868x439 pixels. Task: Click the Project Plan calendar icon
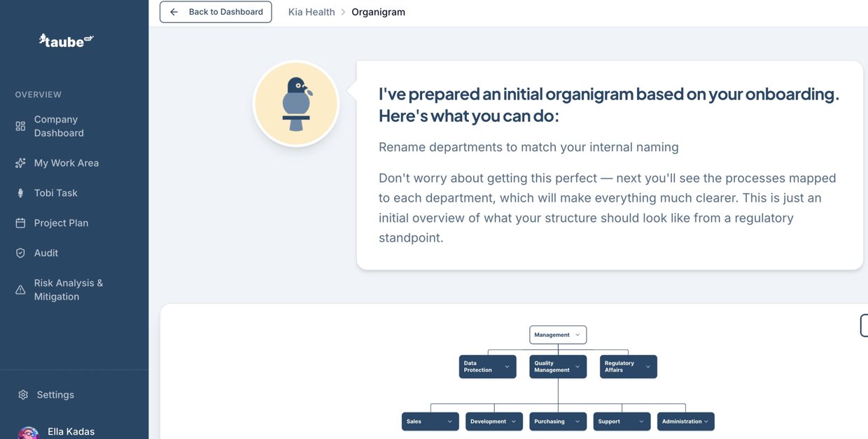coord(20,223)
